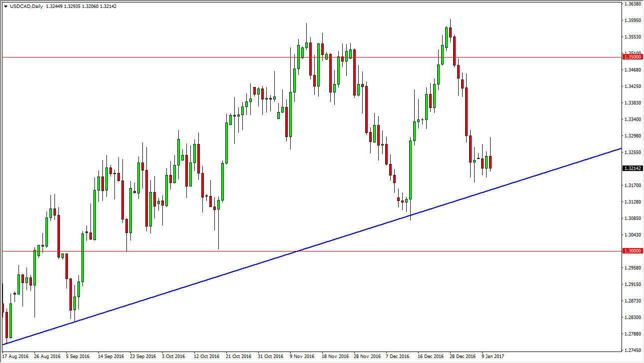Click the black 1.32142 current price tag
Viewport: 644px width, 363px height.
coord(633,168)
